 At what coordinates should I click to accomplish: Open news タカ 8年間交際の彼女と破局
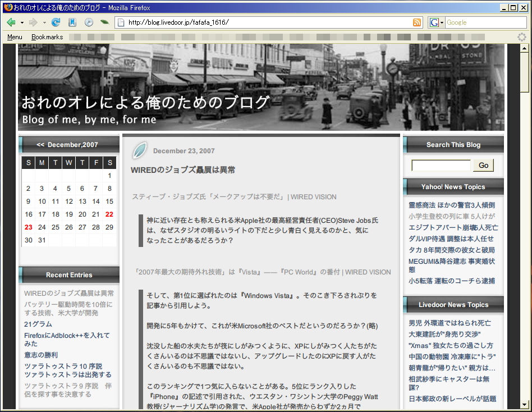click(452, 250)
